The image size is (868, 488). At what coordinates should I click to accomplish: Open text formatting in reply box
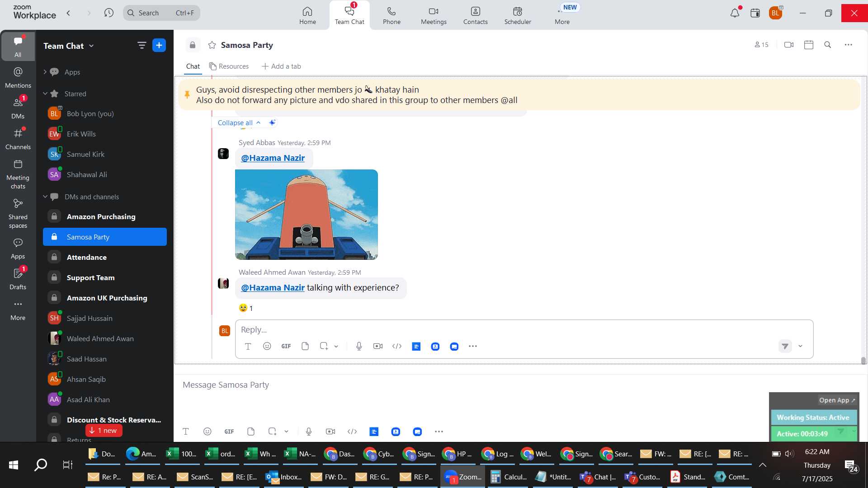248,346
